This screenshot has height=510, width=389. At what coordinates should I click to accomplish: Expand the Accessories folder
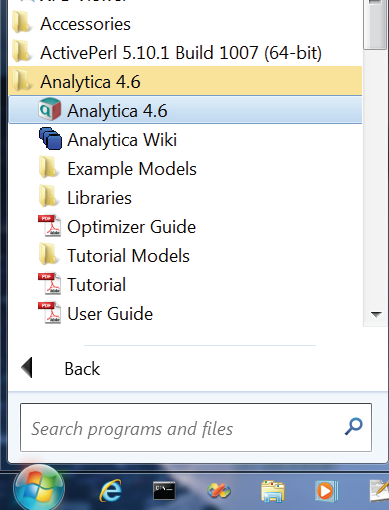(x=185, y=24)
